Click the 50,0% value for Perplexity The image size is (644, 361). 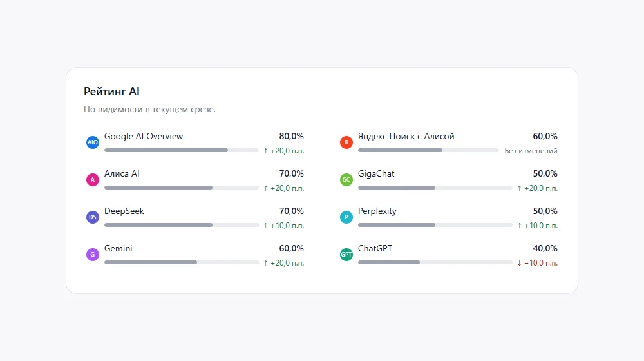(545, 211)
